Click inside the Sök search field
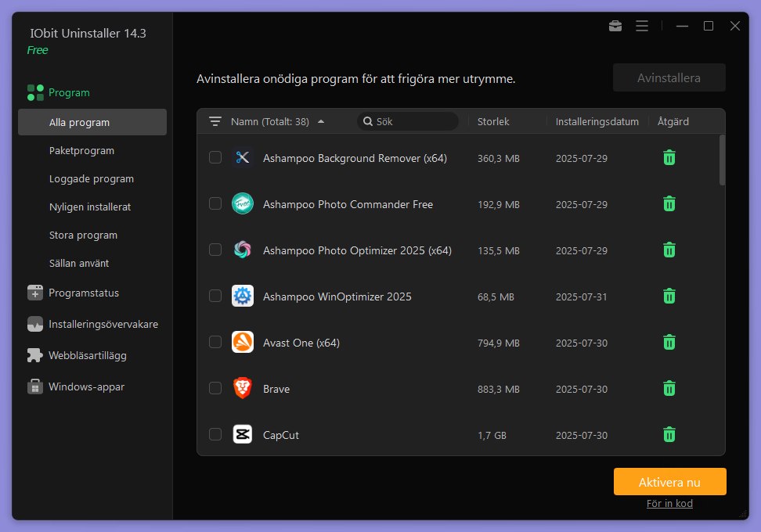Image resolution: width=761 pixels, height=532 pixels. 407,121
